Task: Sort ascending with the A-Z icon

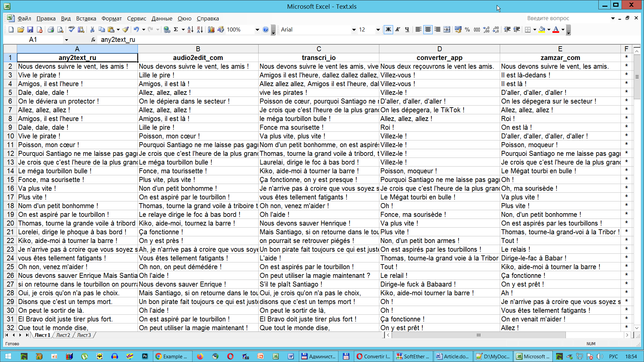Action: coord(190,29)
